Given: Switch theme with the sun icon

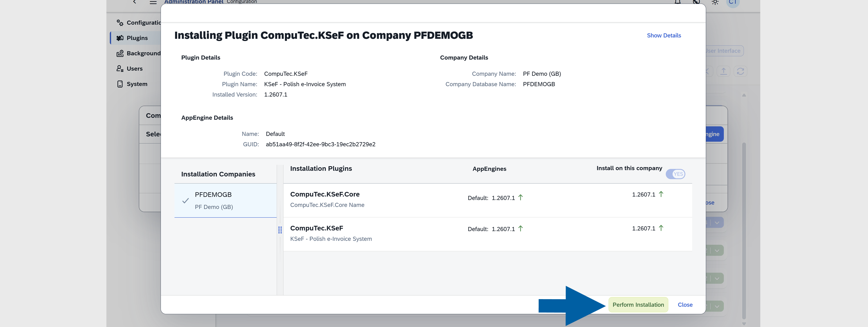Looking at the screenshot, I should tap(715, 2).
